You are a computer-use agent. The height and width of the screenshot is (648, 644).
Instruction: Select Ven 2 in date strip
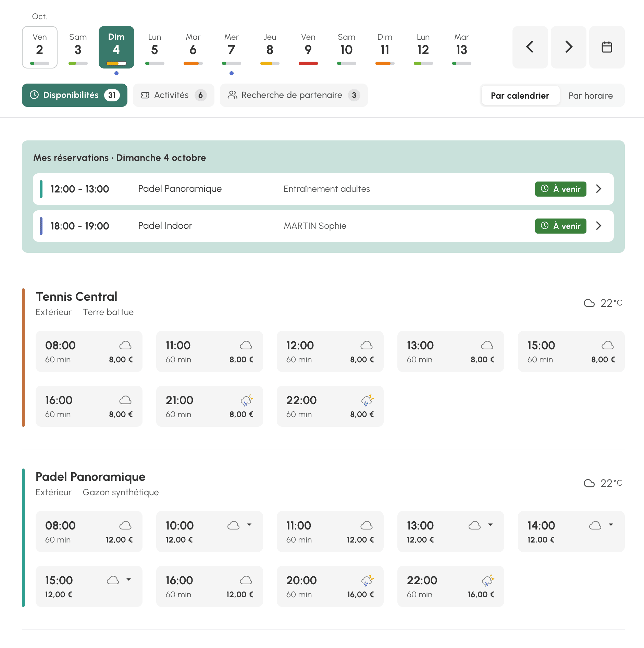(40, 47)
